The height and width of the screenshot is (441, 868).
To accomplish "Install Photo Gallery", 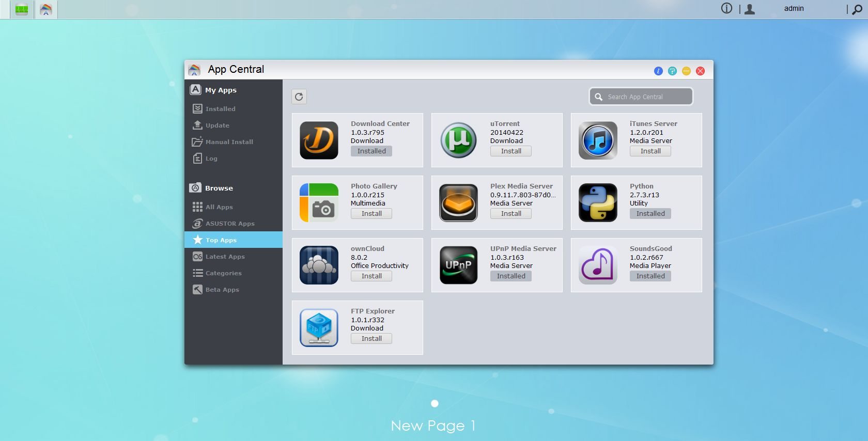I will [x=371, y=214].
